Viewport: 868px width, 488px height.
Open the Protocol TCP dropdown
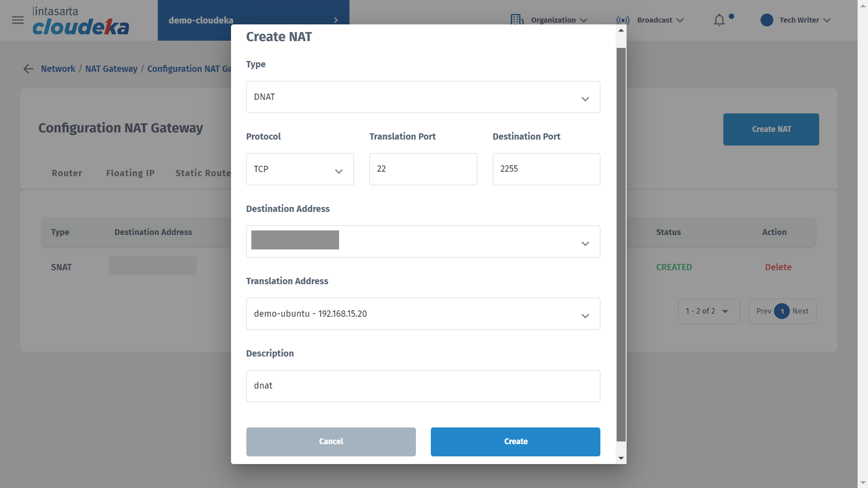click(300, 169)
